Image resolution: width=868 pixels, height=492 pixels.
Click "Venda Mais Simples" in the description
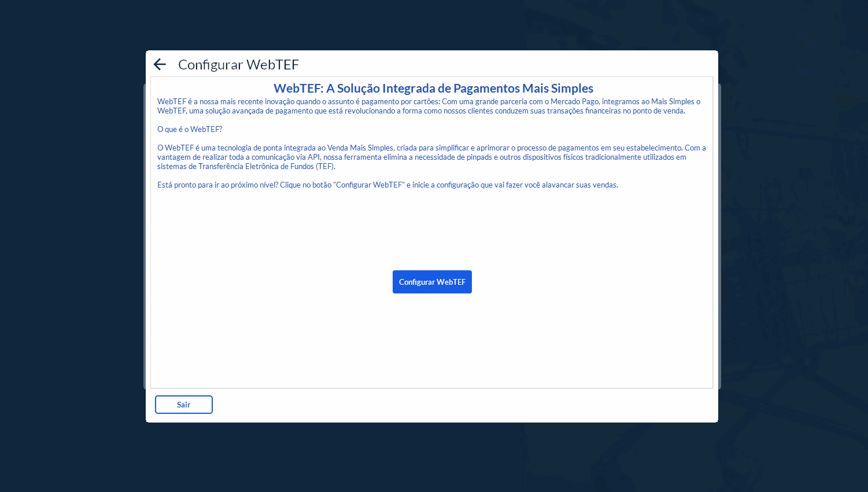point(360,148)
